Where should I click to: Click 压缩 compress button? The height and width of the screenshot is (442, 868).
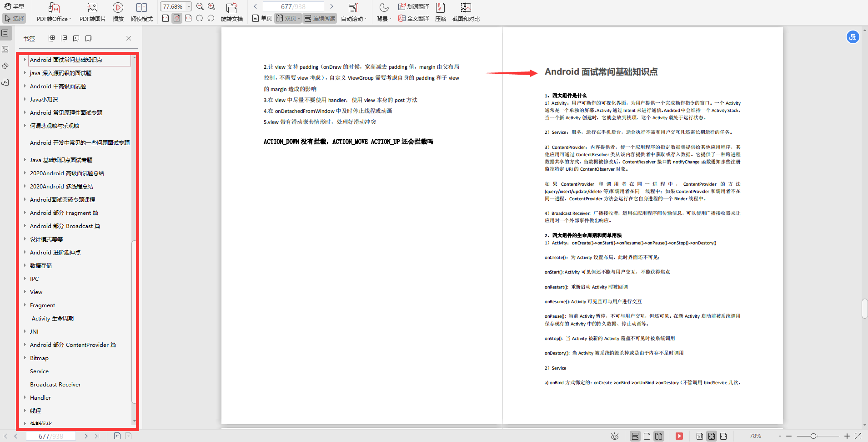point(440,12)
